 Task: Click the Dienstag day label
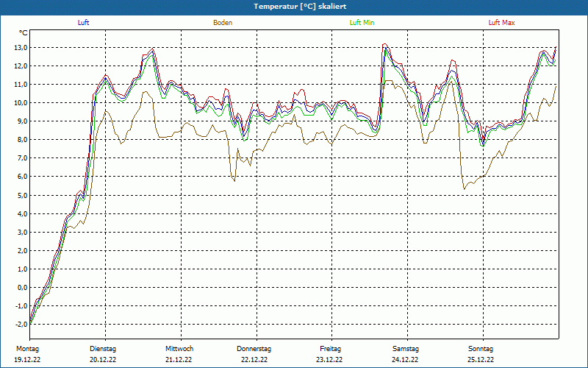coord(103,349)
